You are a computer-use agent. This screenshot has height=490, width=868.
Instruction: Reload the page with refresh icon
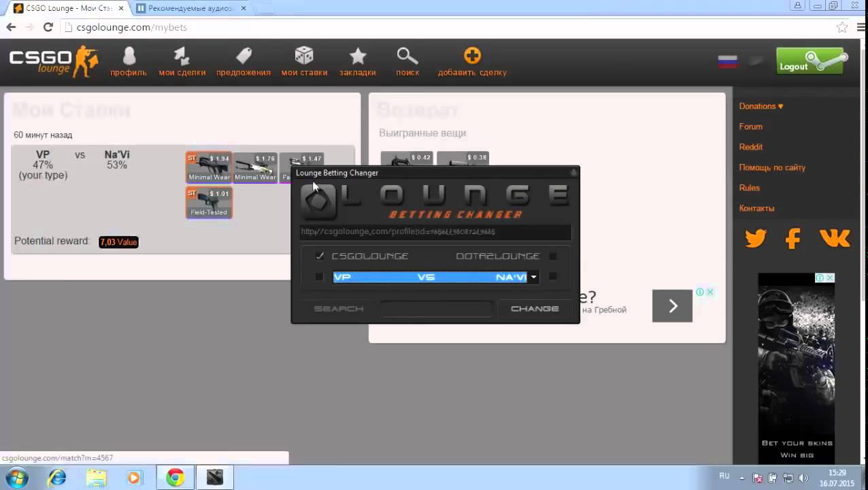tap(48, 27)
